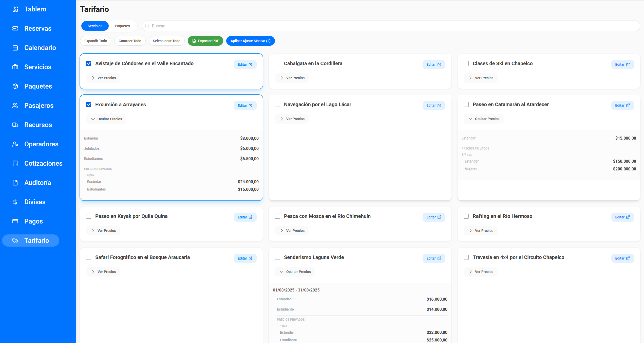
Task: Tick the Navegación por el Lago Lácar checkbox
Action: tap(277, 105)
